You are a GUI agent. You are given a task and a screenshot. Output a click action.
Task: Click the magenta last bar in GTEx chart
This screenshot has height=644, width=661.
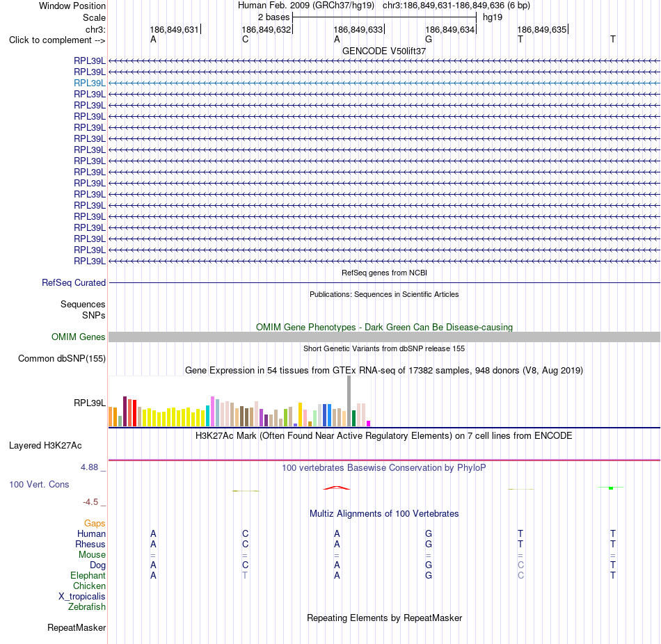369,424
